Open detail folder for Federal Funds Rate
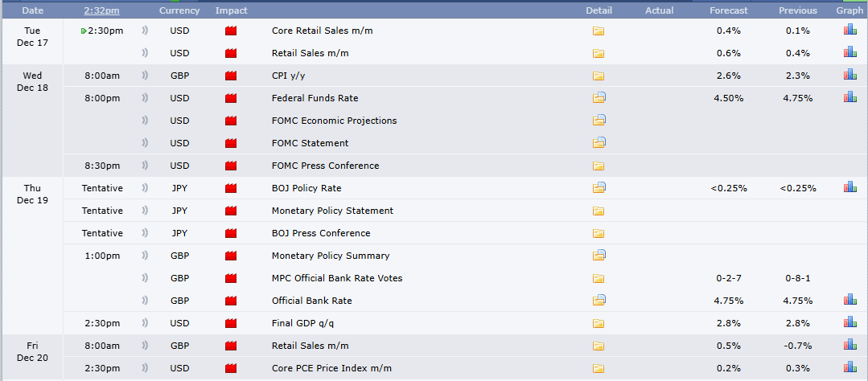This screenshot has width=868, height=381. tap(599, 98)
